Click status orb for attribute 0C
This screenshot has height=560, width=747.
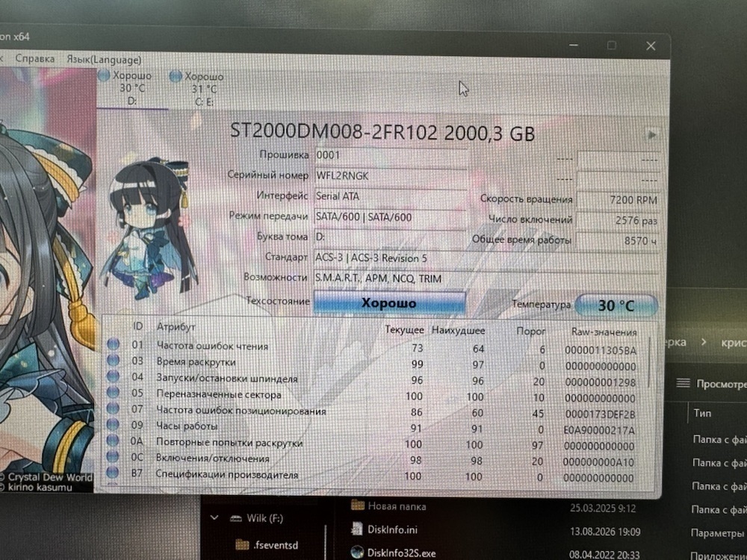pyautogui.click(x=113, y=456)
